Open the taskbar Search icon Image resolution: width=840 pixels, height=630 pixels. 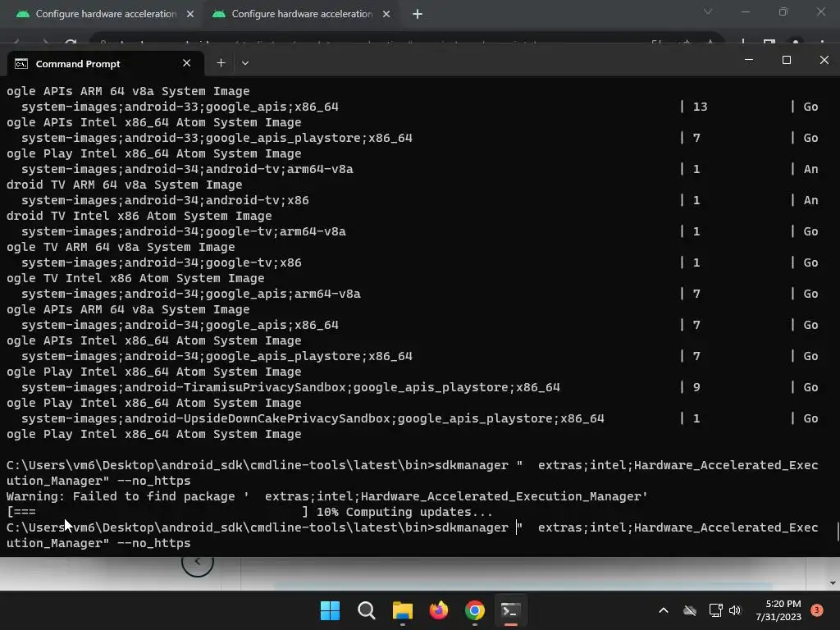[367, 610]
